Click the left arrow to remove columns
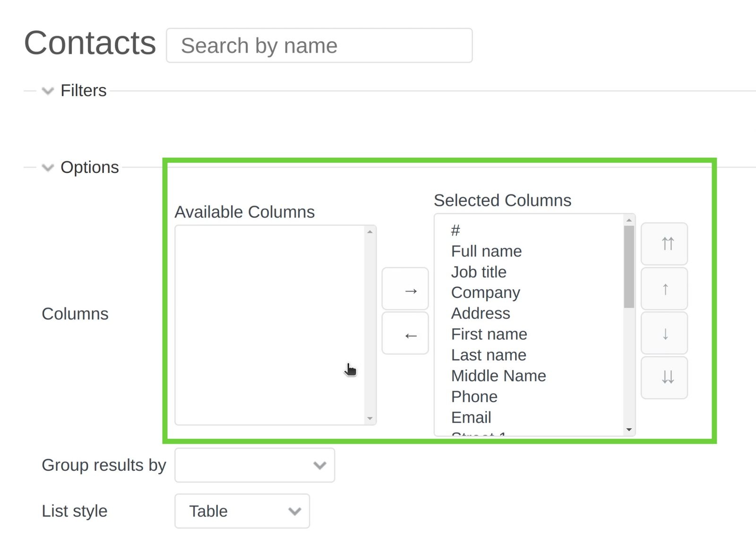The width and height of the screenshot is (756, 552). tap(405, 334)
